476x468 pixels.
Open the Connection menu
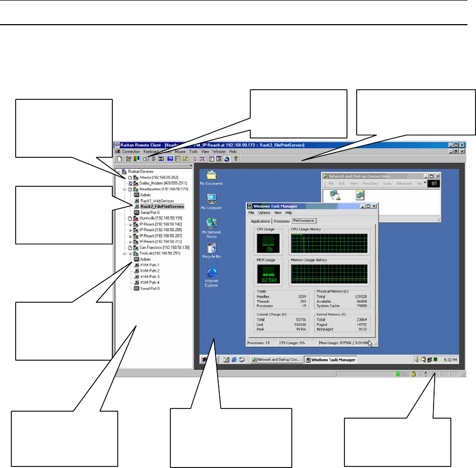tap(131, 152)
